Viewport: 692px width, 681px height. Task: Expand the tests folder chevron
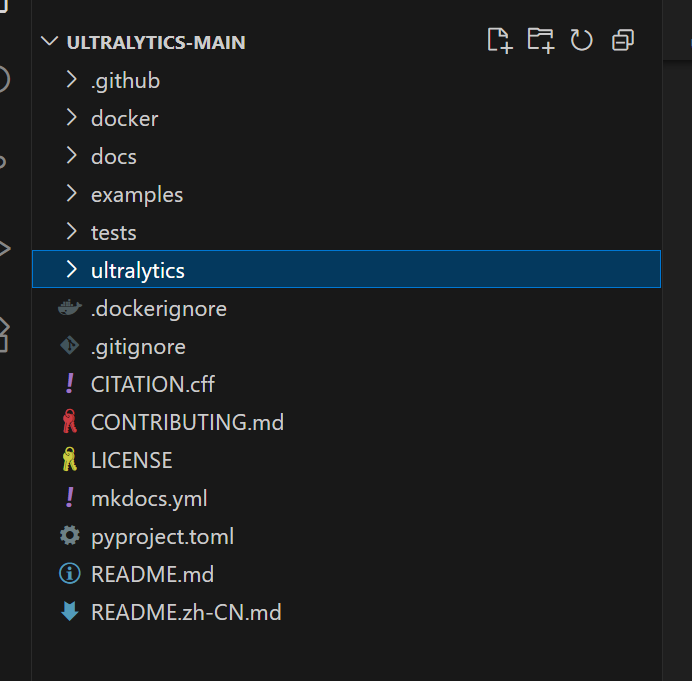[x=71, y=232]
